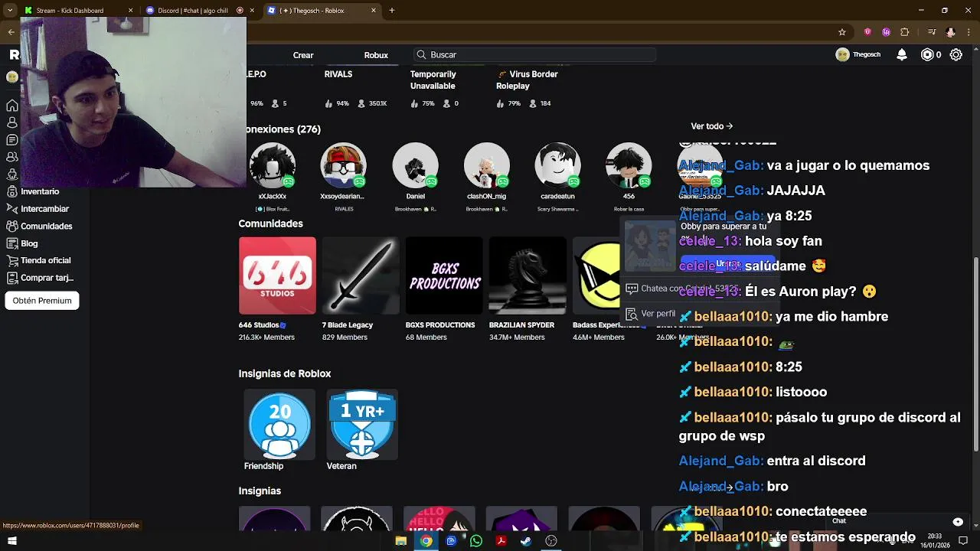Open xXJackXx connection avatar
This screenshot has height=551, width=980.
pos(272,165)
